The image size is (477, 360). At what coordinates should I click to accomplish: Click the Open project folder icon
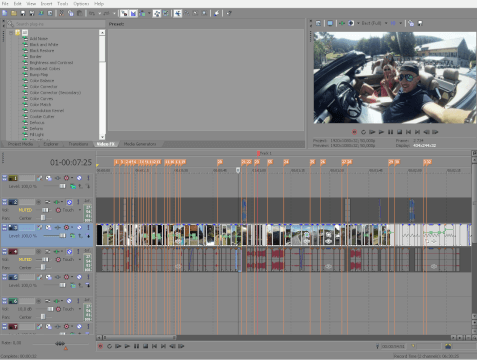point(14,13)
